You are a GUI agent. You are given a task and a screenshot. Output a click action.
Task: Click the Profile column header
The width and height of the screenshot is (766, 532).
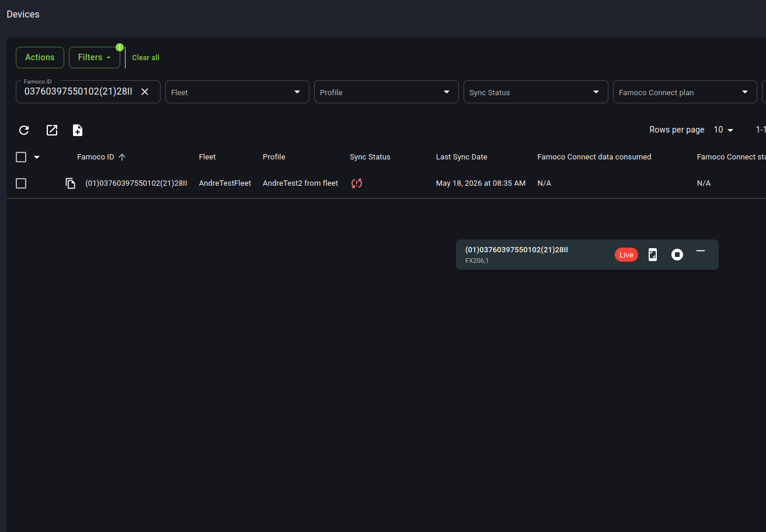click(x=274, y=157)
